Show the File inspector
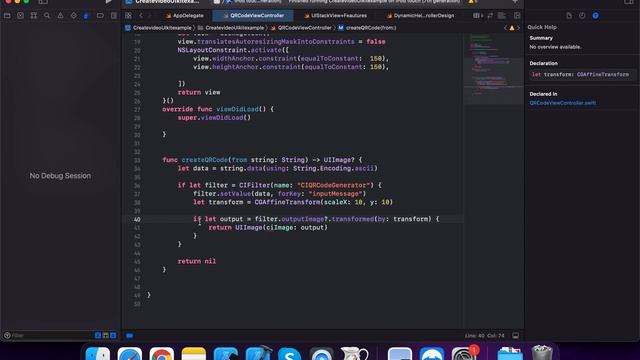 coord(569,16)
